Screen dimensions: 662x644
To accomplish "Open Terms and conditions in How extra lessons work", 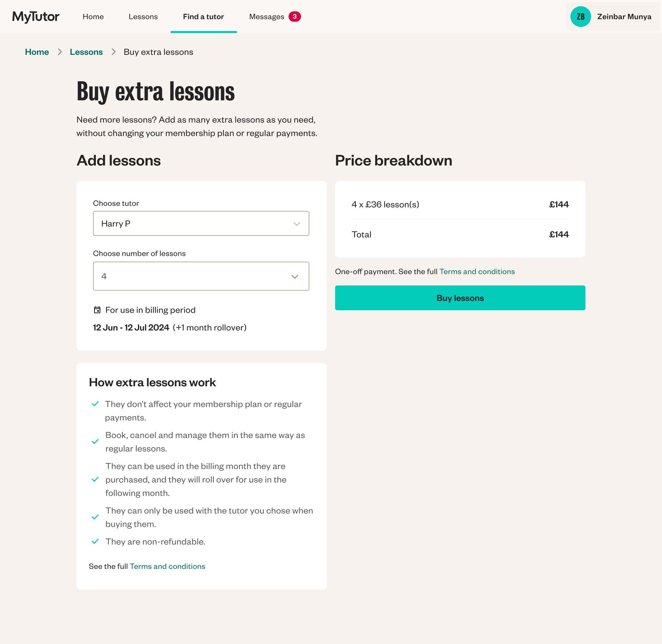I will click(x=167, y=566).
